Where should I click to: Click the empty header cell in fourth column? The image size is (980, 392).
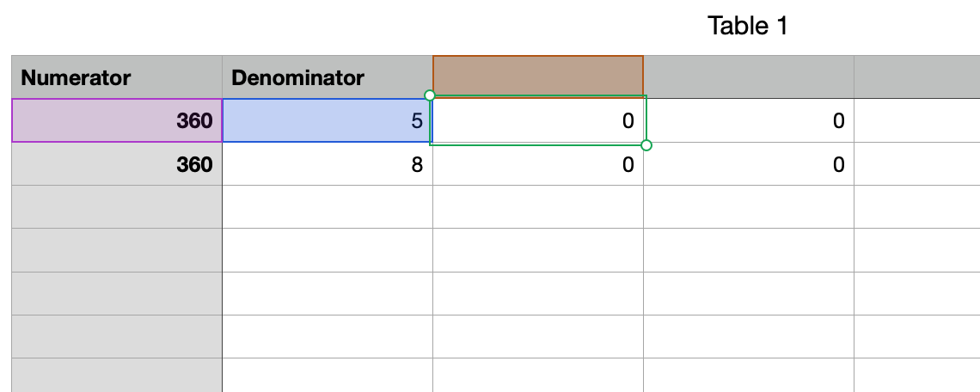[x=748, y=77]
